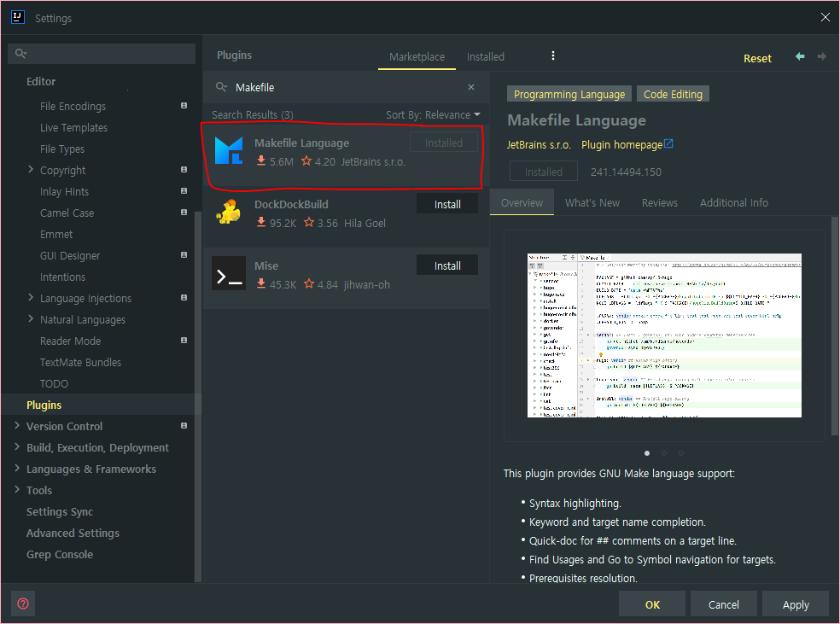
Task: Open the Plugin homepage link
Action: [622, 144]
